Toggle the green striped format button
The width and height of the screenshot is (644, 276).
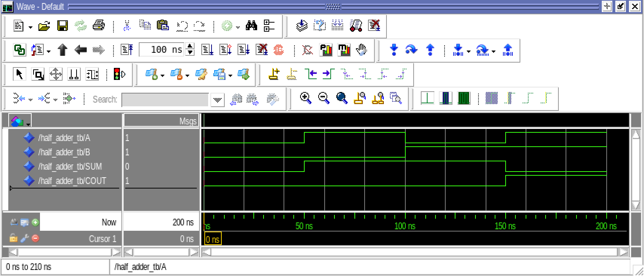(464, 98)
